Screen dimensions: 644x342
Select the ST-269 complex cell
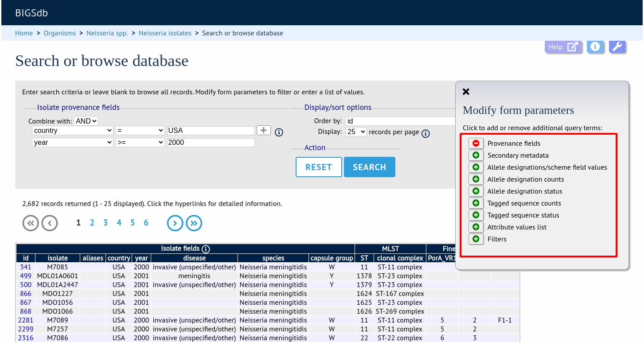click(400, 311)
